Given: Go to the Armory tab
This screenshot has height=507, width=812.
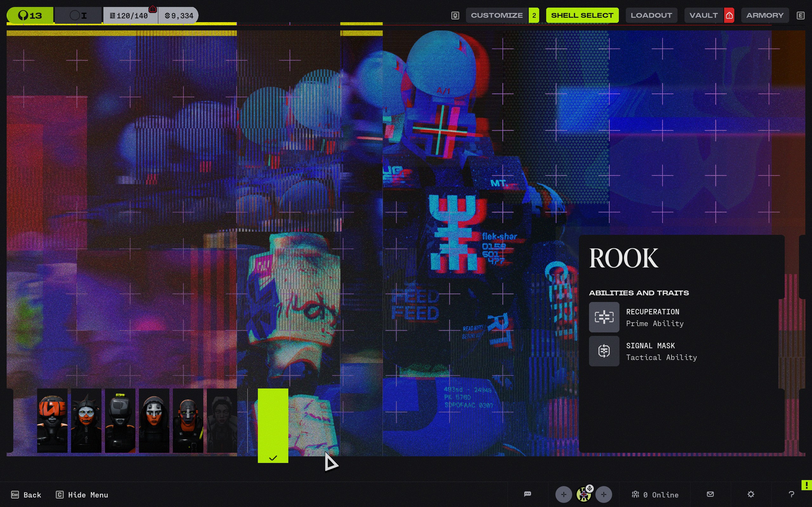Looking at the screenshot, I should (x=765, y=16).
